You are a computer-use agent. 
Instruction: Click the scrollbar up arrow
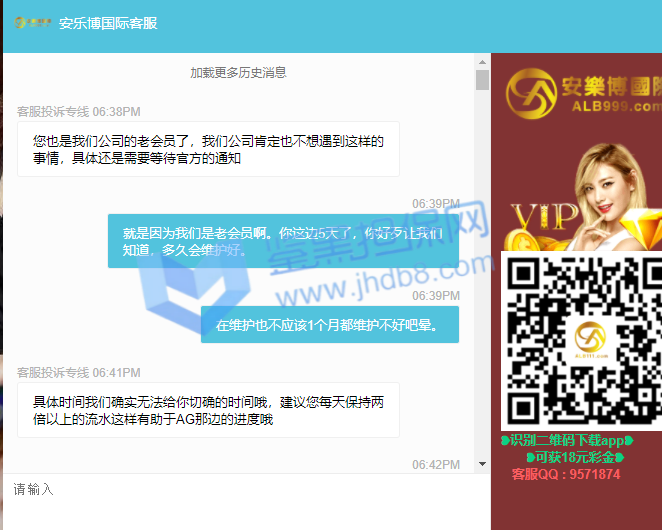point(482,62)
